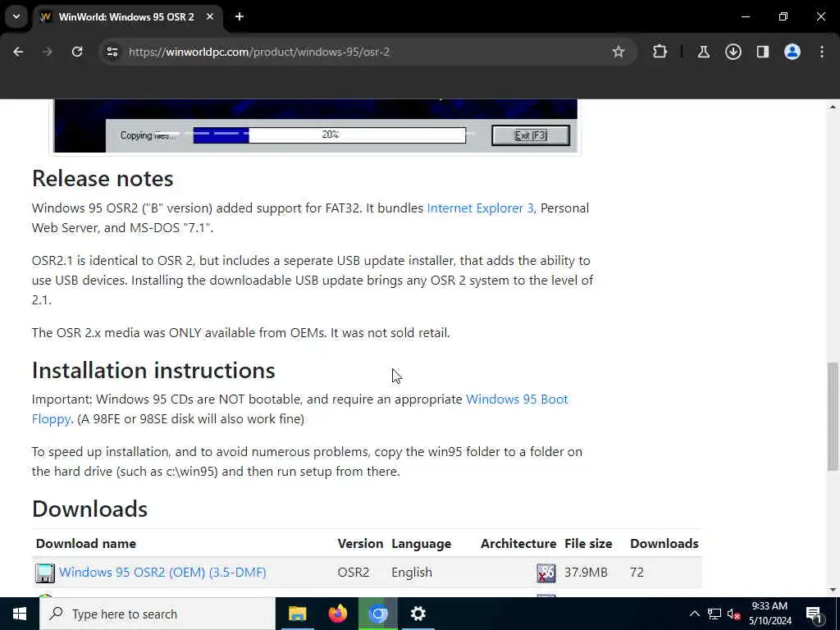This screenshot has height=630, width=840.
Task: Open a new browser tab
Action: point(240,16)
